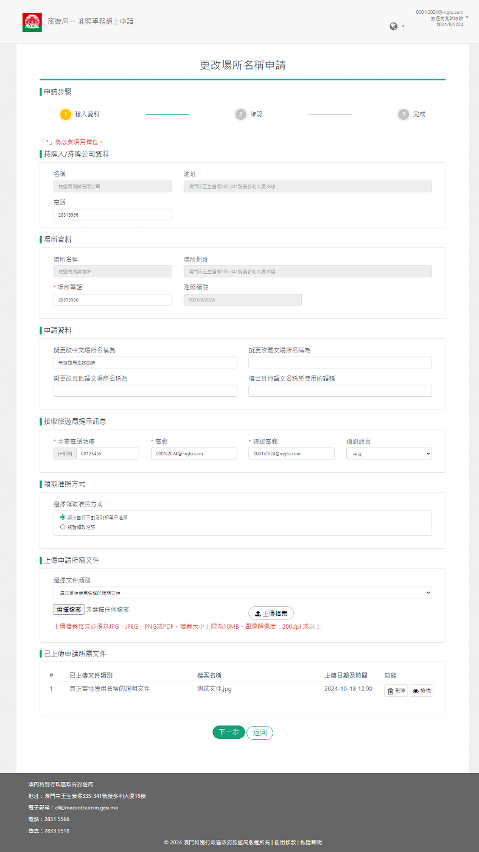This screenshot has height=852, width=479.
Task: Click the confirm email input field
Action: click(x=291, y=454)
